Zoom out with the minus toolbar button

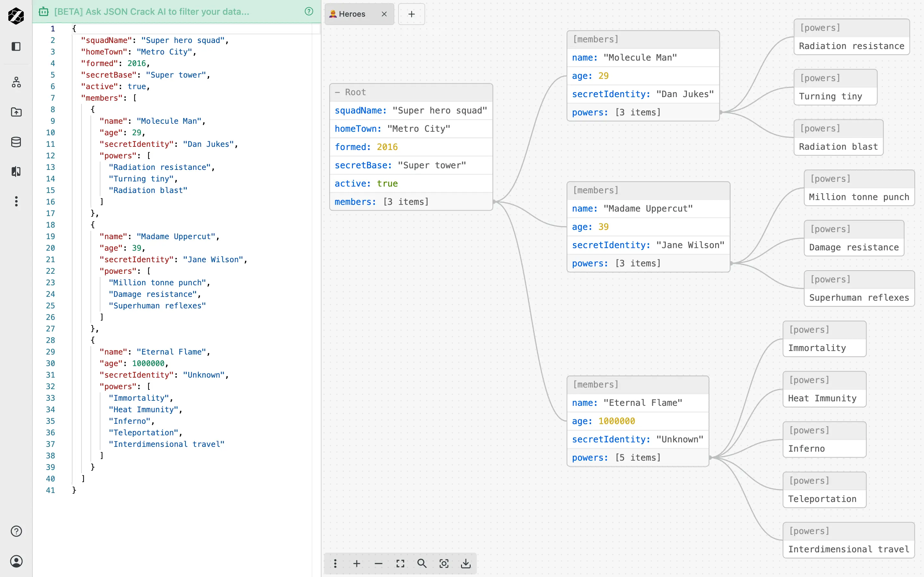(x=378, y=563)
